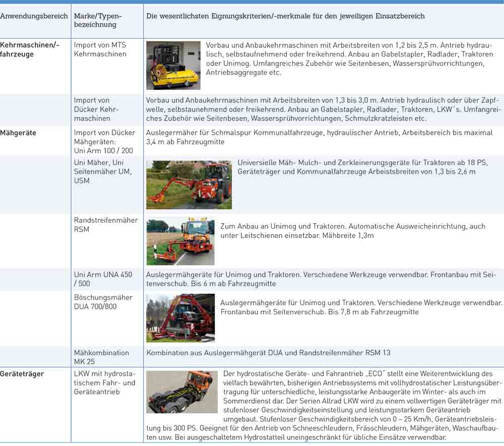Click the Geräteträger category label
The height and width of the screenshot is (446, 504).
coord(22,374)
